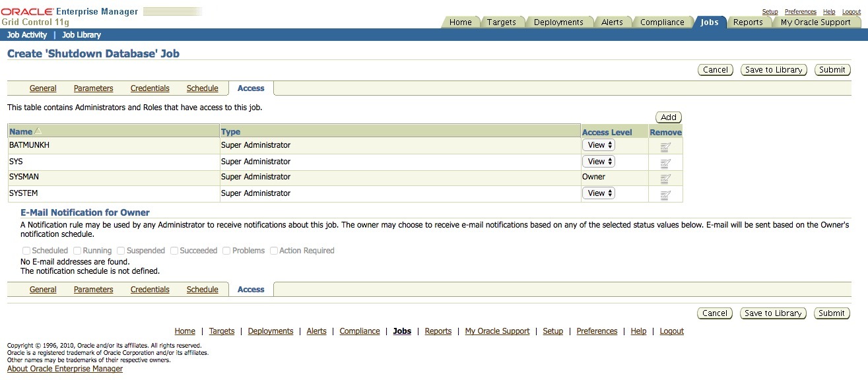Image resolution: width=868 pixels, height=380 pixels.
Task: Open access level dropdown for BATMUNKH
Action: 599,145
